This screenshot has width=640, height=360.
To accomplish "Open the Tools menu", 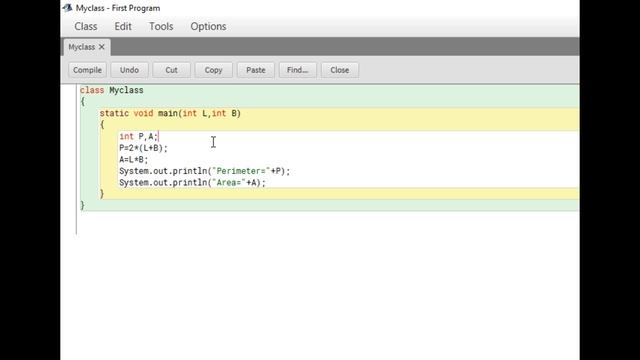I will pos(161,27).
